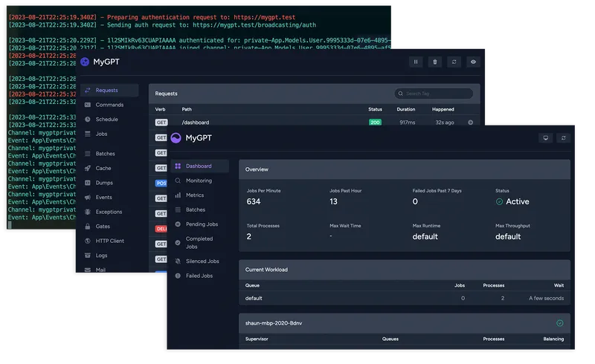Screen dimensions: 595x364
Task: Select Dashboard in Horizon sidebar
Action: click(x=200, y=166)
